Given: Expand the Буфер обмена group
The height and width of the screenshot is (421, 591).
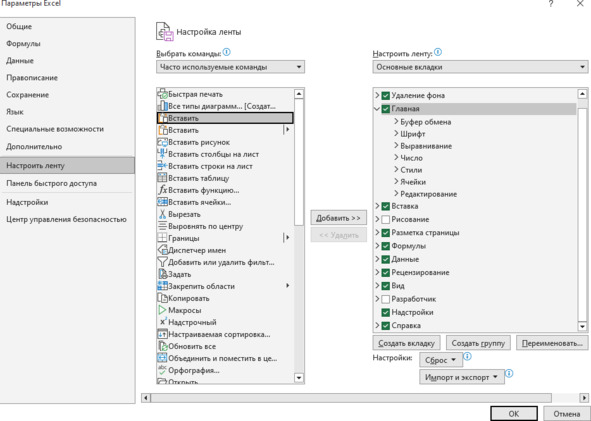Looking at the screenshot, I should [x=396, y=122].
